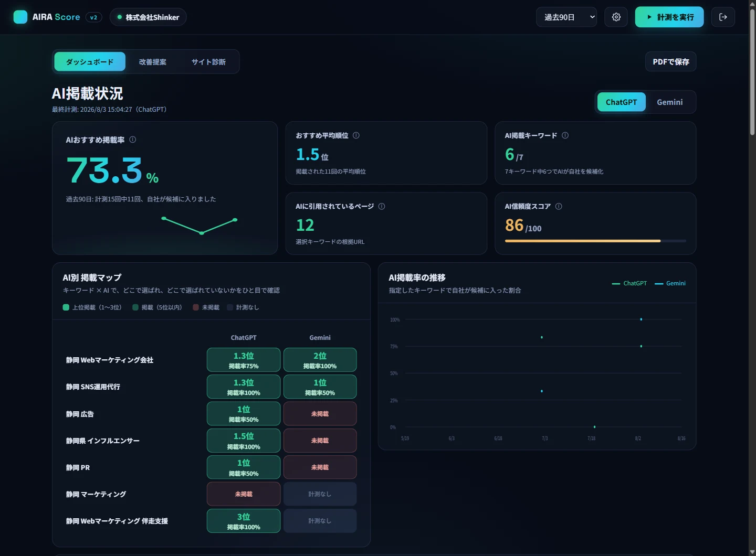756x556 pixels.
Task: Open the settings gear icon
Action: tap(616, 17)
